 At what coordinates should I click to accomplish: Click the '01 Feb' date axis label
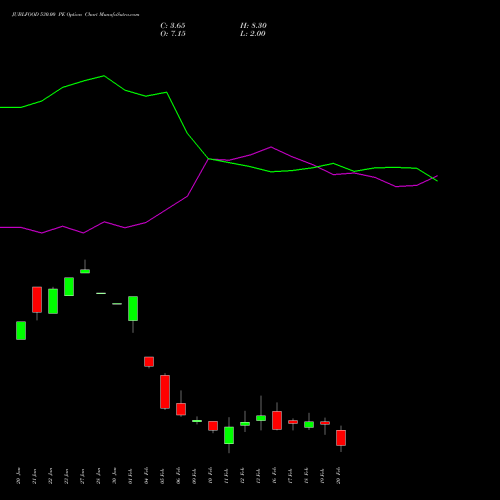[131, 476]
